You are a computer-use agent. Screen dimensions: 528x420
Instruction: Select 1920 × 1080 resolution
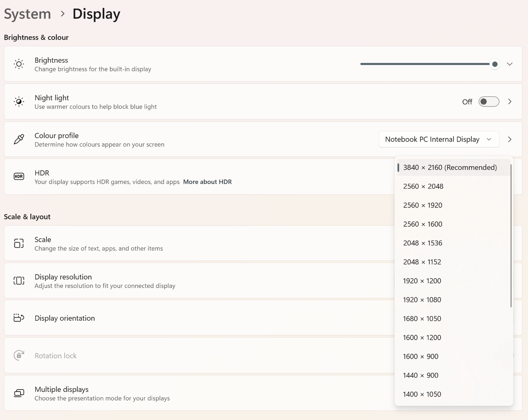click(422, 300)
